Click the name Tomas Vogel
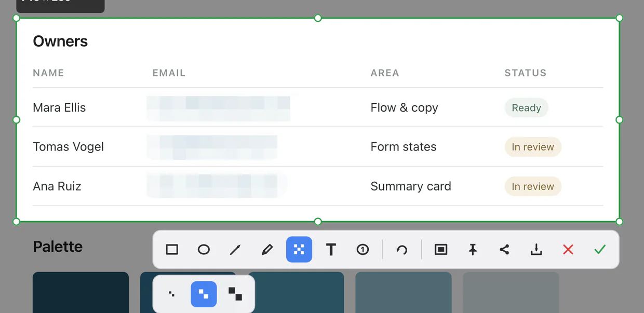Viewport: 644px width, 313px height. click(68, 147)
